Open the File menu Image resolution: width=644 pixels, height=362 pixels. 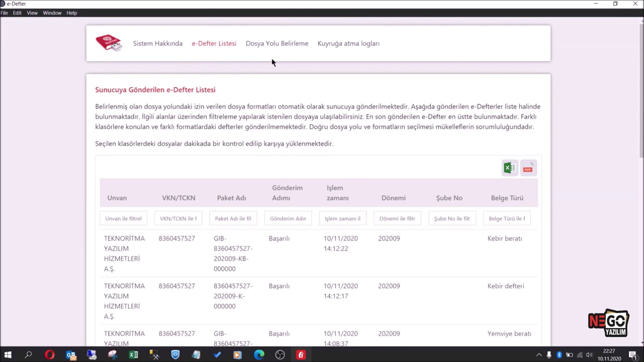(x=4, y=13)
